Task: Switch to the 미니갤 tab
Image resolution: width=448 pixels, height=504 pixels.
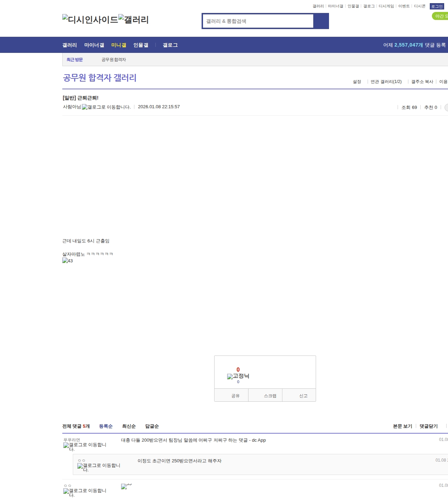Action: point(119,45)
